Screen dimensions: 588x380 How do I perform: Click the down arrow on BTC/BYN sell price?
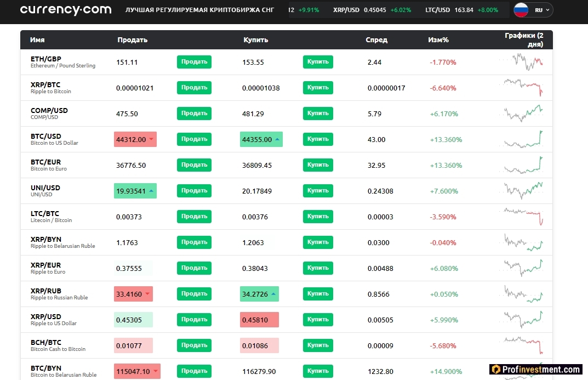[155, 371]
